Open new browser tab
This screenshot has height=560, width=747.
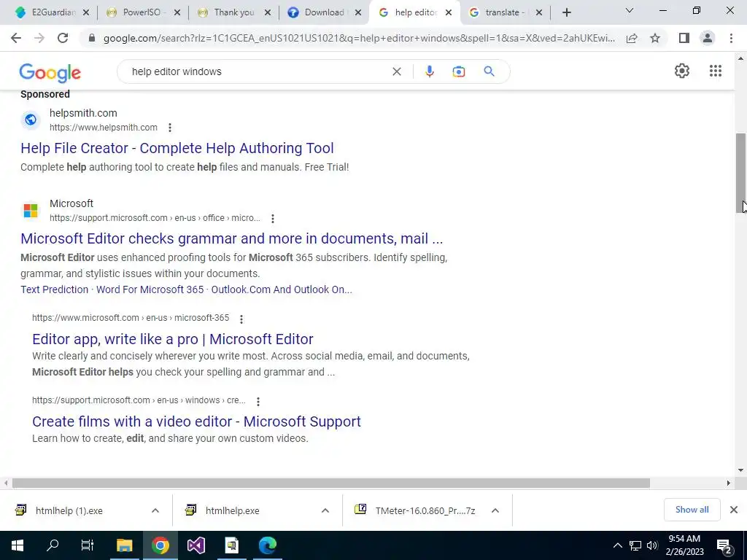coord(566,12)
